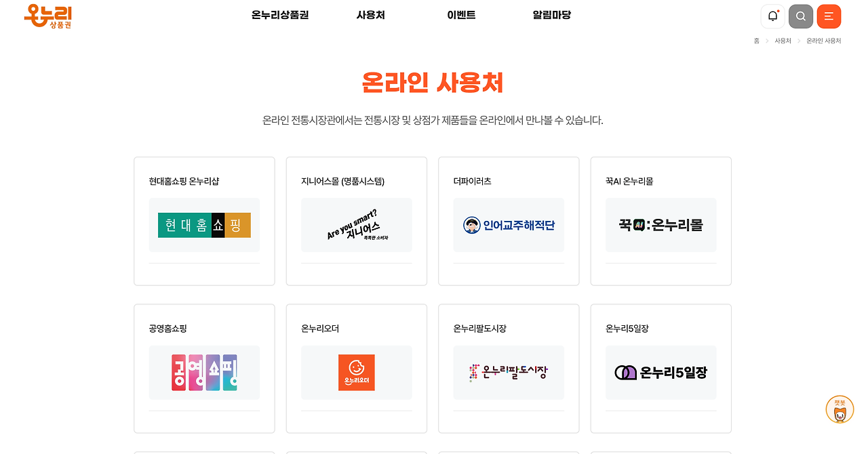Click 사용처 in the breadcrumb
This screenshot has width=868, height=454.
pyautogui.click(x=783, y=41)
